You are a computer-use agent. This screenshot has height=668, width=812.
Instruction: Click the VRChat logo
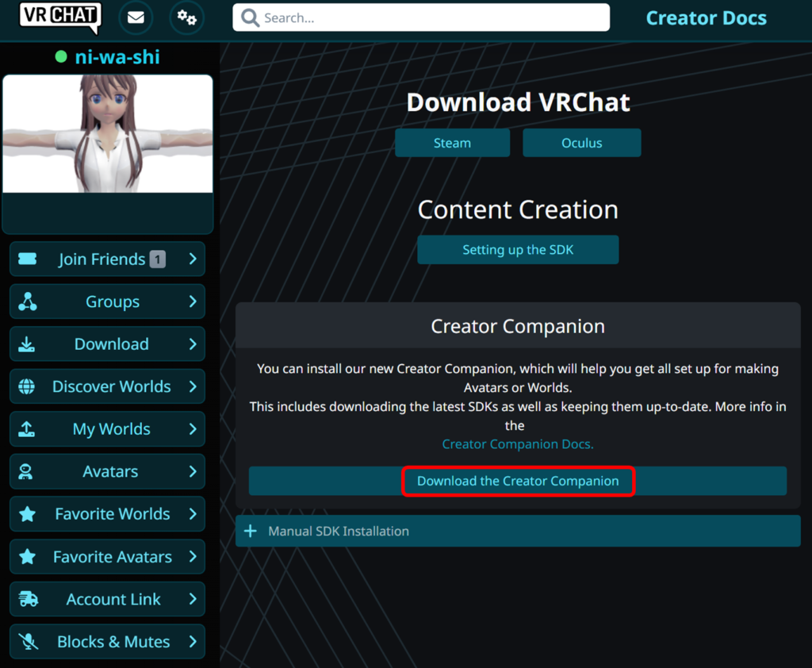[60, 17]
